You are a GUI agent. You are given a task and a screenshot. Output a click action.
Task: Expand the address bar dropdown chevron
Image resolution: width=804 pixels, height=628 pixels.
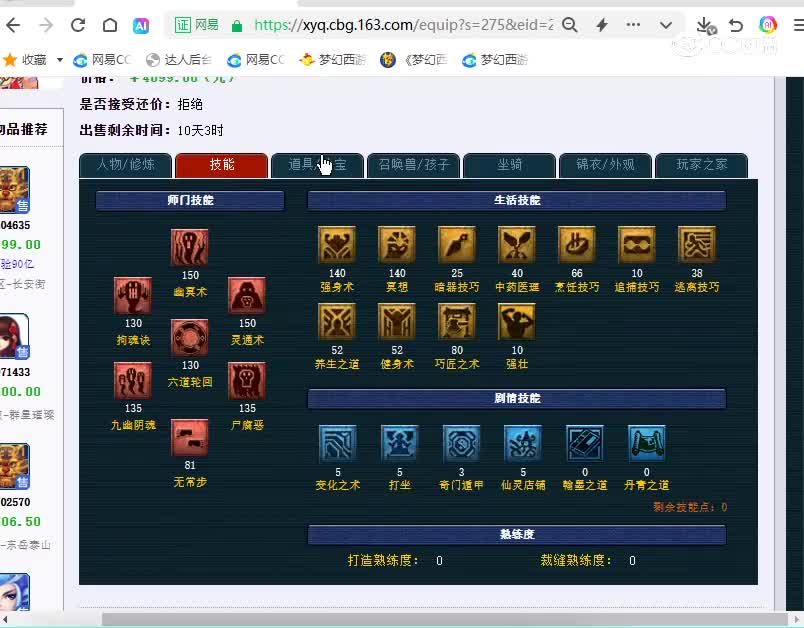[666, 25]
